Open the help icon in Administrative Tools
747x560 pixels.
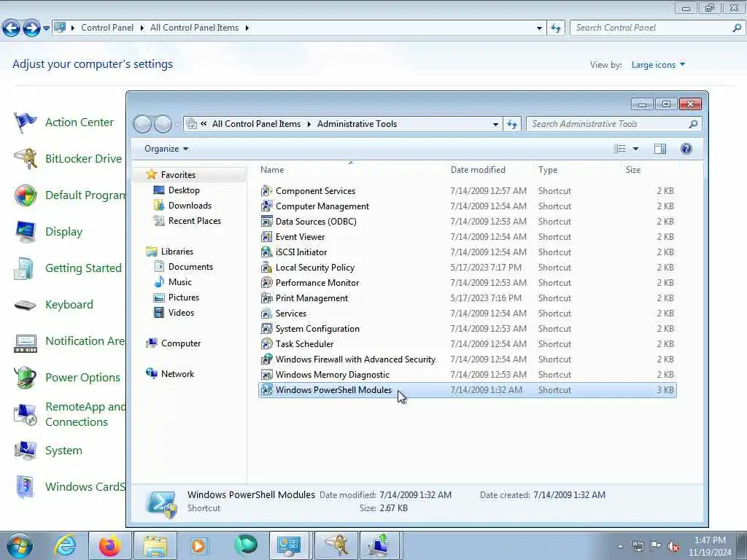(686, 149)
